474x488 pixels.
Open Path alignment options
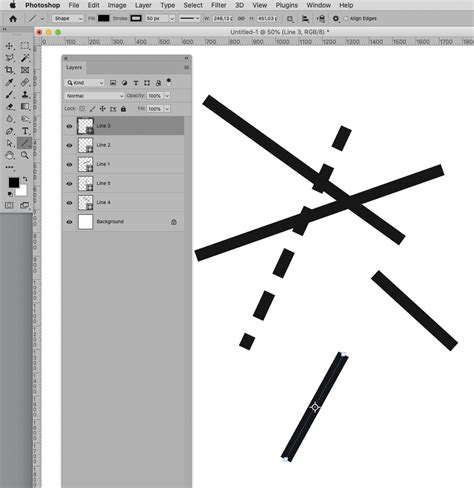[x=305, y=19]
